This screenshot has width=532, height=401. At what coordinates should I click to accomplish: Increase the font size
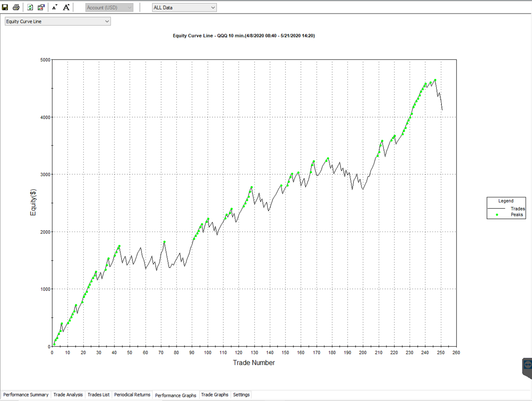66,7
